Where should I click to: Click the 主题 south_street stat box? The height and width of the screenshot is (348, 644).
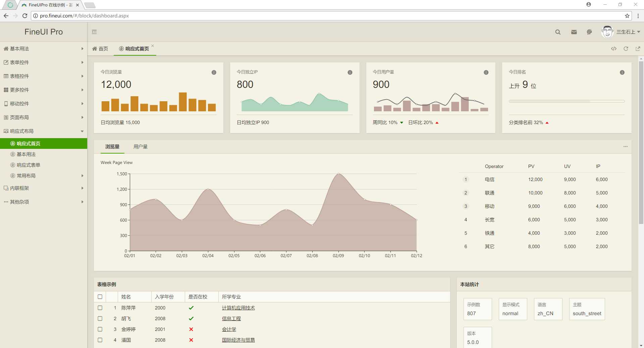coord(587,309)
